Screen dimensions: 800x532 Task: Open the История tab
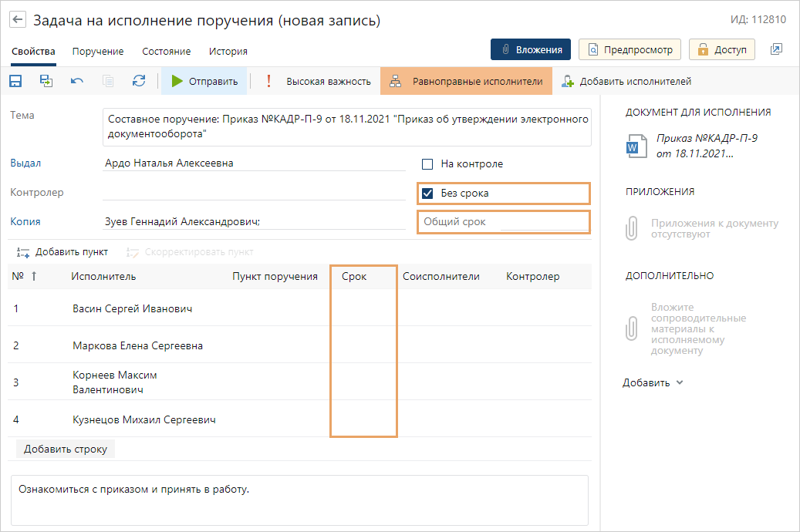[x=228, y=52]
